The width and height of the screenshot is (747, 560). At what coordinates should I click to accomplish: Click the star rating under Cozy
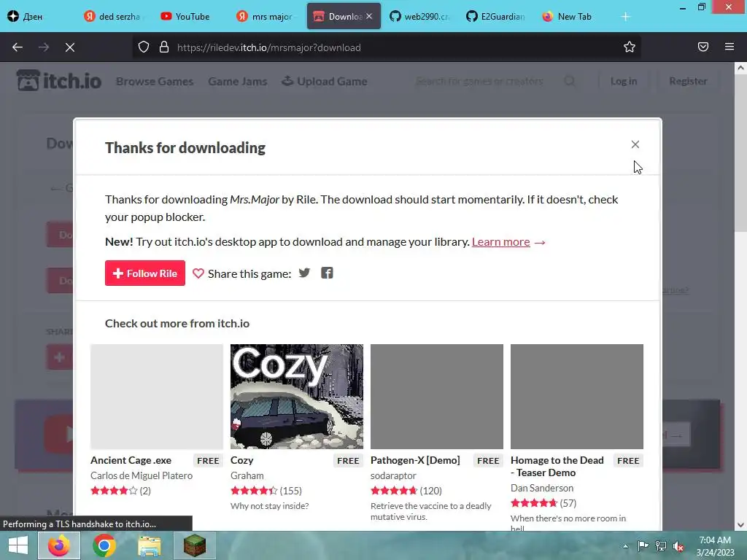coord(254,491)
